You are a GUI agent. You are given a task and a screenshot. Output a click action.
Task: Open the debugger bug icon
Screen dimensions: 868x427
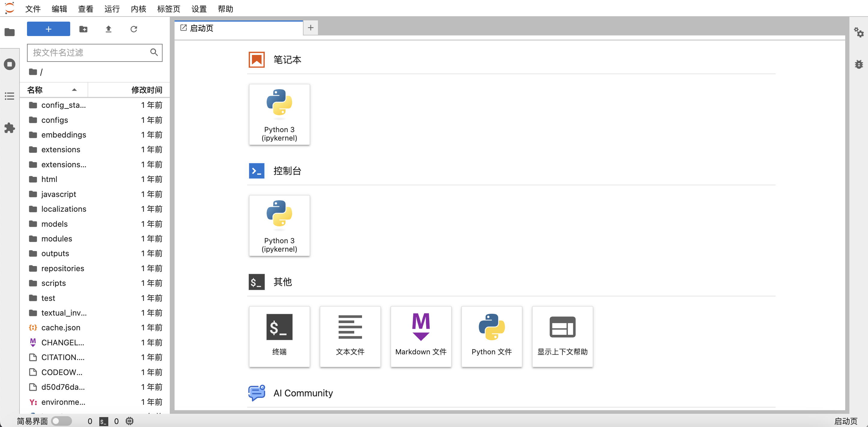click(859, 64)
